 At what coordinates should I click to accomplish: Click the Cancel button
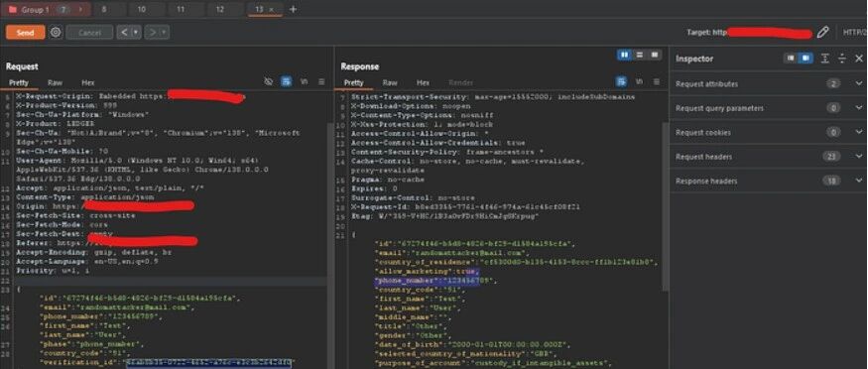click(x=89, y=32)
